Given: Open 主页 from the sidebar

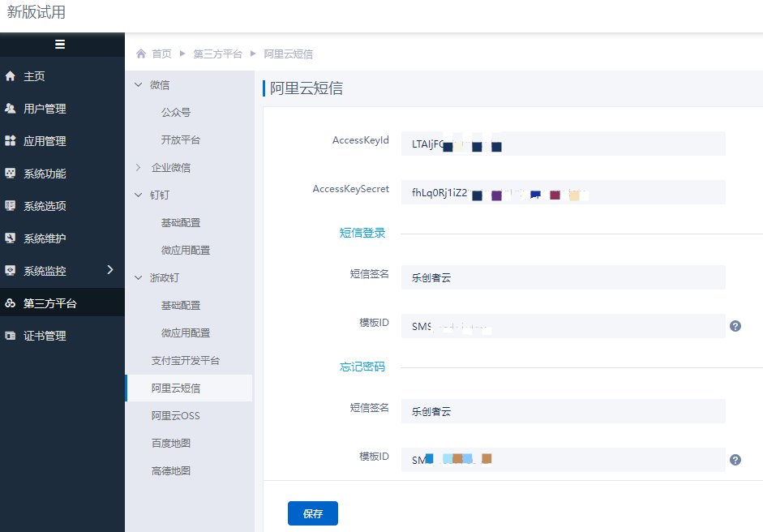Looking at the screenshot, I should coord(34,76).
